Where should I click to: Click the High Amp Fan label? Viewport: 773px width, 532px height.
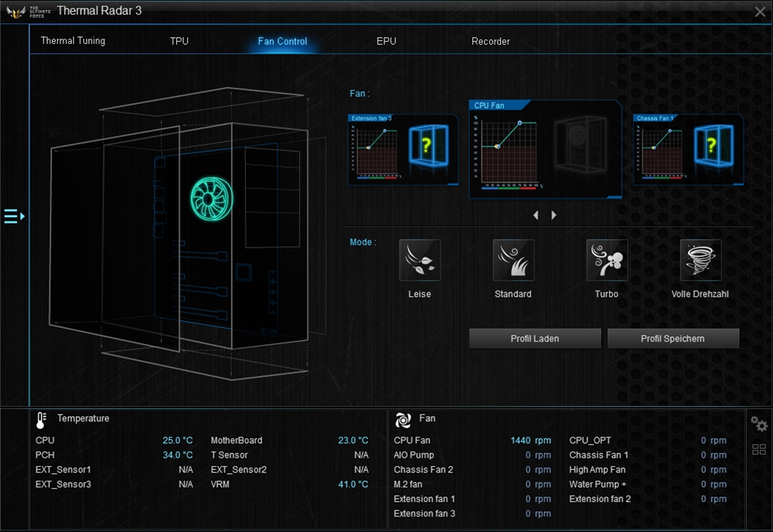(x=597, y=469)
